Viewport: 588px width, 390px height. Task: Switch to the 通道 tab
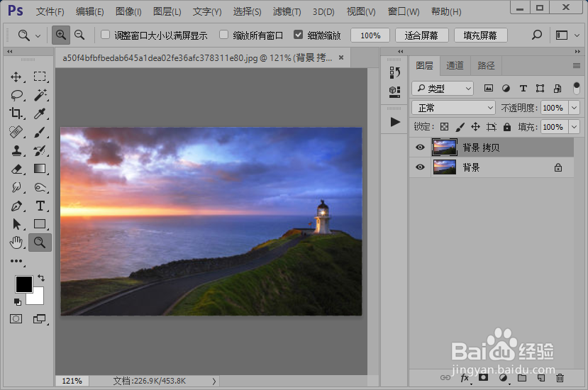click(x=455, y=66)
